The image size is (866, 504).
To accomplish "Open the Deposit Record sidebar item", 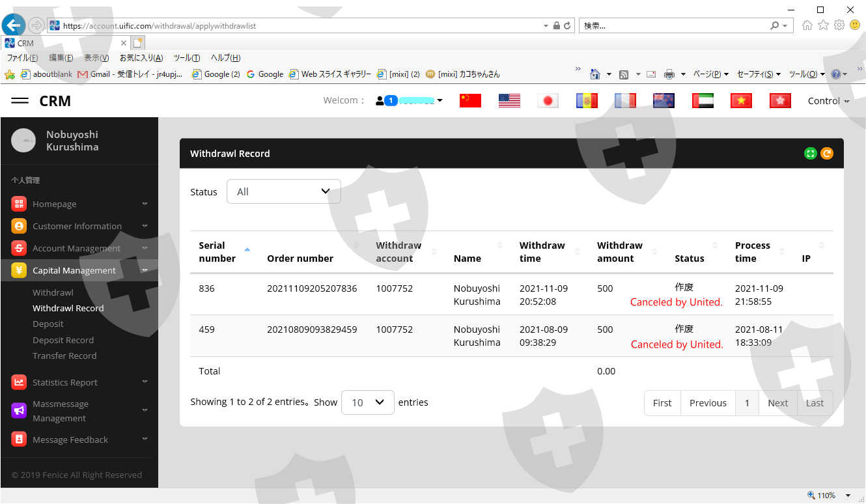I will [x=63, y=340].
